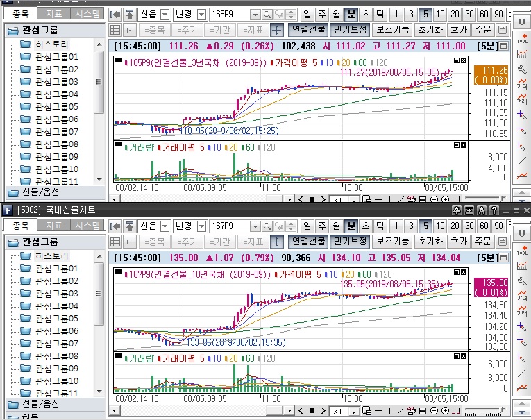531x420 pixels.
Task: Switch to 종목 tab in 국내선물차트 window
Action: [x=20, y=225]
